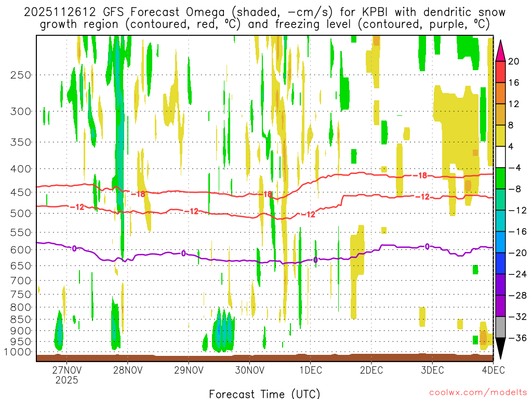Click the Forecast Time (UTC) axis title
Screen dimensions: 532x399
tap(264, 394)
